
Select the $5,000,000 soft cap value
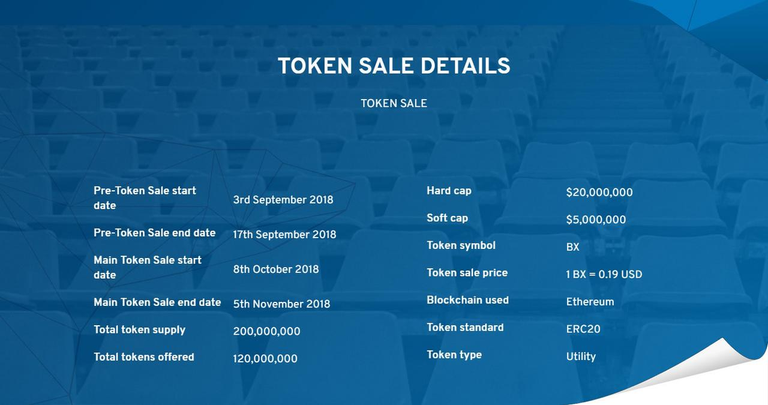596,220
